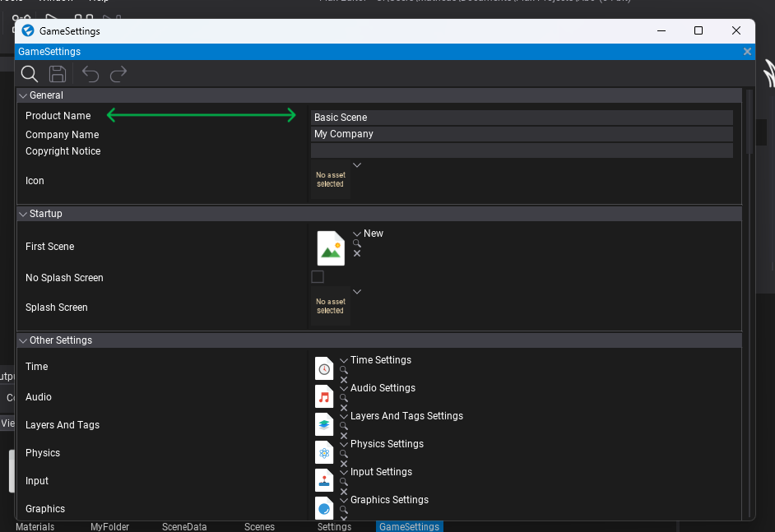The width and height of the screenshot is (775, 532).
Task: Click the First Scene image thumbnail
Action: pyautogui.click(x=332, y=247)
